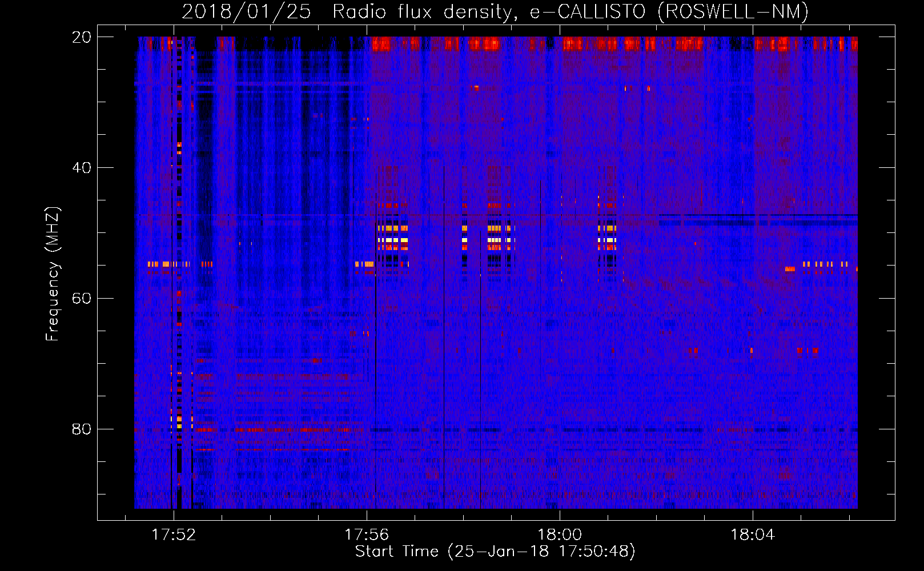Image resolution: width=924 pixels, height=571 pixels.
Task: Click the plot title with e-CALLISTO (ROSWELL-NM)
Action: [495, 11]
